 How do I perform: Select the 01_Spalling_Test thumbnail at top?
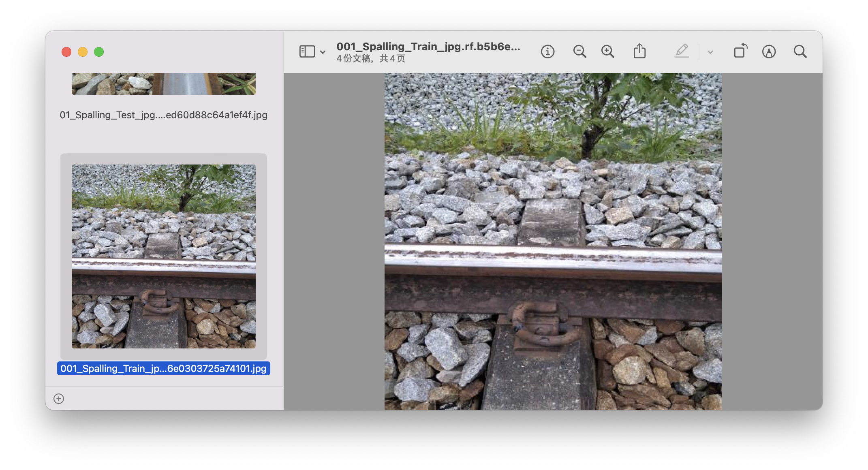pos(164,83)
